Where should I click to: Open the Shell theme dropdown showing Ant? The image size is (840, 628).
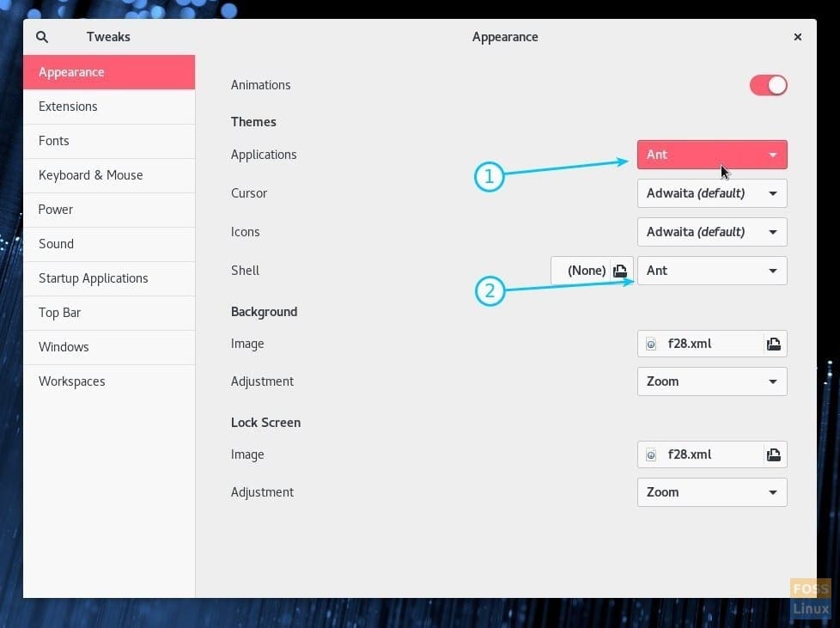point(712,271)
